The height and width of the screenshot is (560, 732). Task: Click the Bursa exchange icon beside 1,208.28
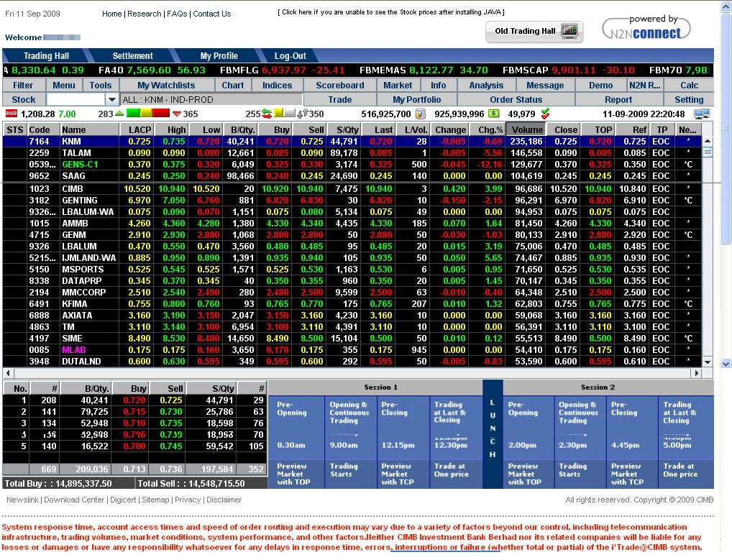11,114
